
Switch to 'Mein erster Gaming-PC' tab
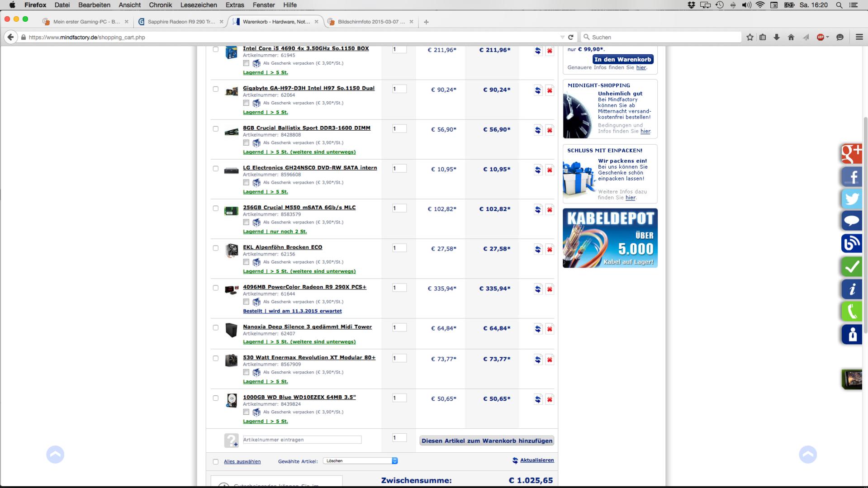click(x=86, y=22)
